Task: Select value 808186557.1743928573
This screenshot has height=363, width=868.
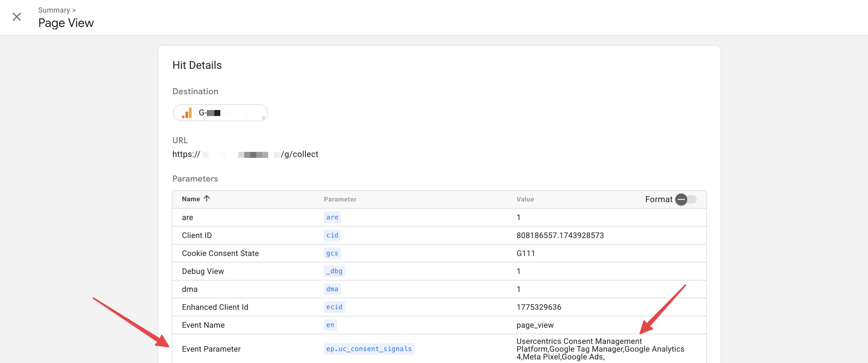Action: pos(560,235)
